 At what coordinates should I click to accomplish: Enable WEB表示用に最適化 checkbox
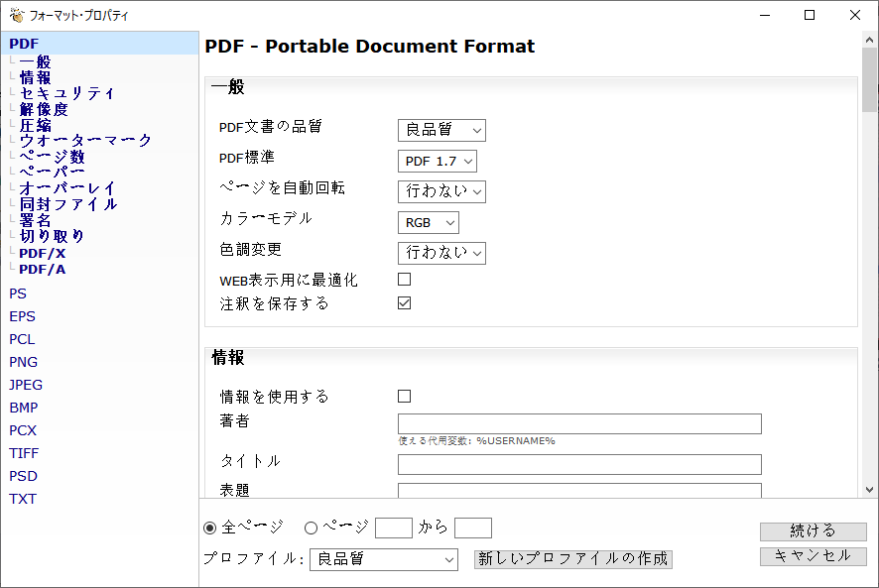[404, 279]
